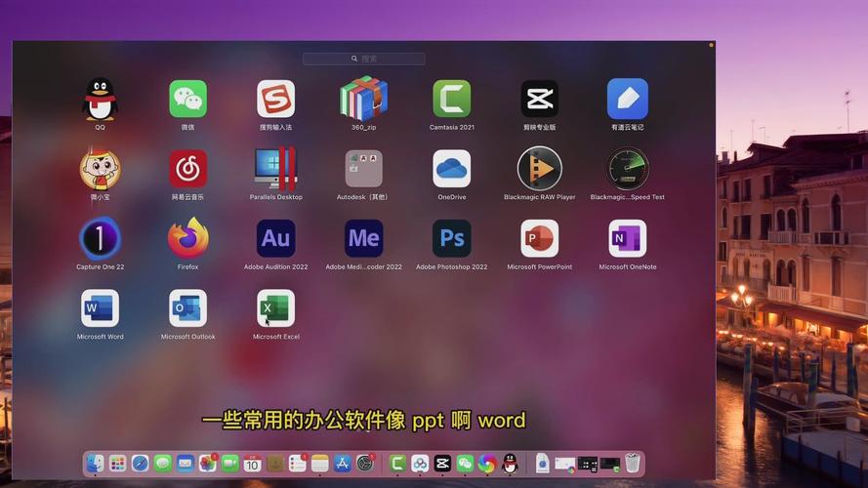
Task: Launch Microsoft Outlook
Action: [x=188, y=308]
